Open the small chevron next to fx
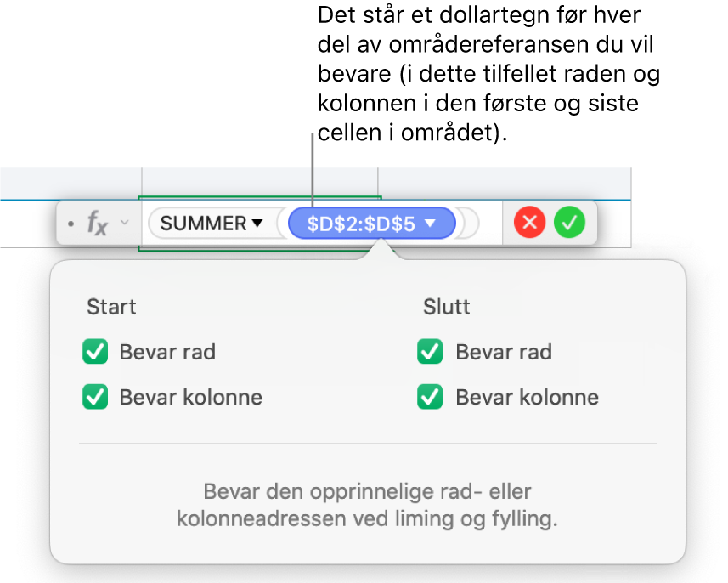 pos(124,224)
